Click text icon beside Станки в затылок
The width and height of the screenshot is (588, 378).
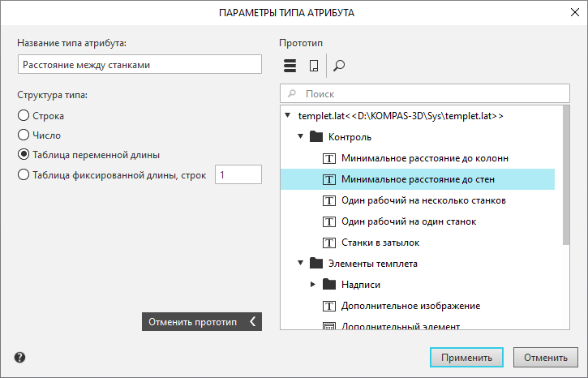coord(329,243)
